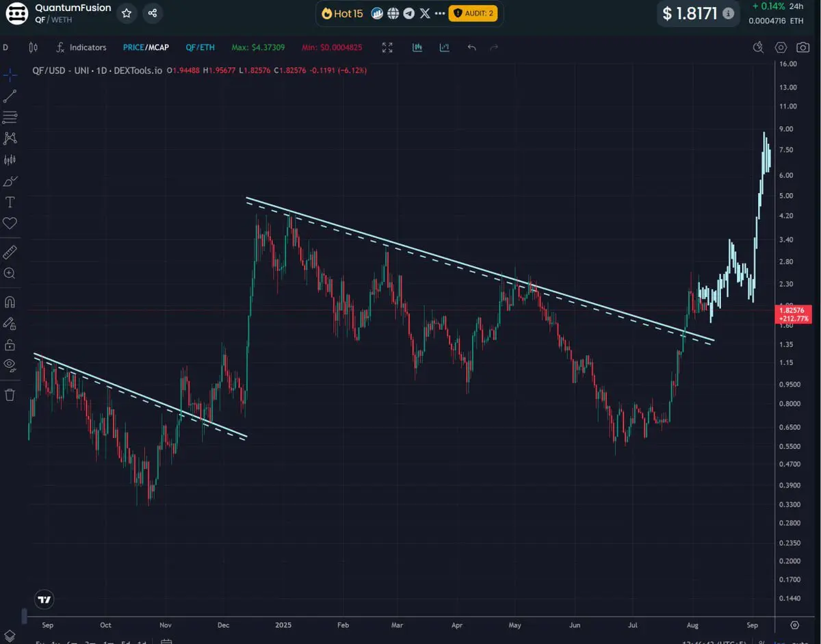Select the crosshair cursor tool
This screenshot has width=821, height=644.
click(10, 75)
